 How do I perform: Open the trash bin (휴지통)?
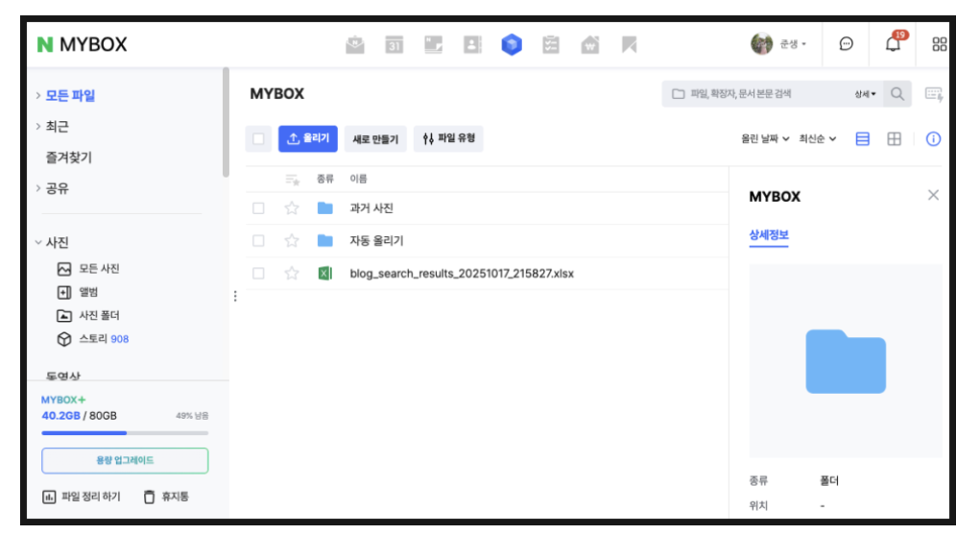[166, 497]
